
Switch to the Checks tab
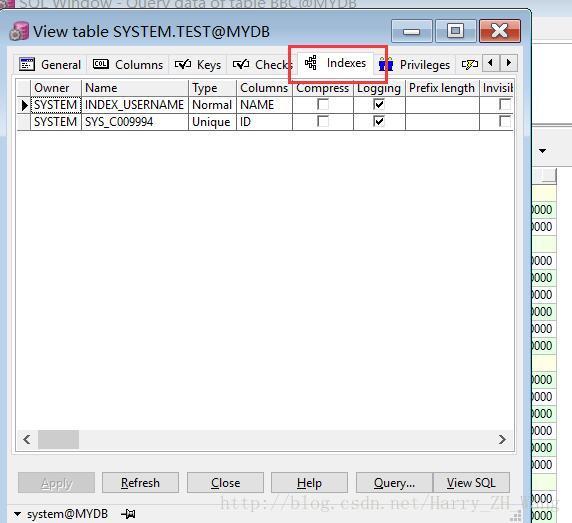[x=262, y=65]
